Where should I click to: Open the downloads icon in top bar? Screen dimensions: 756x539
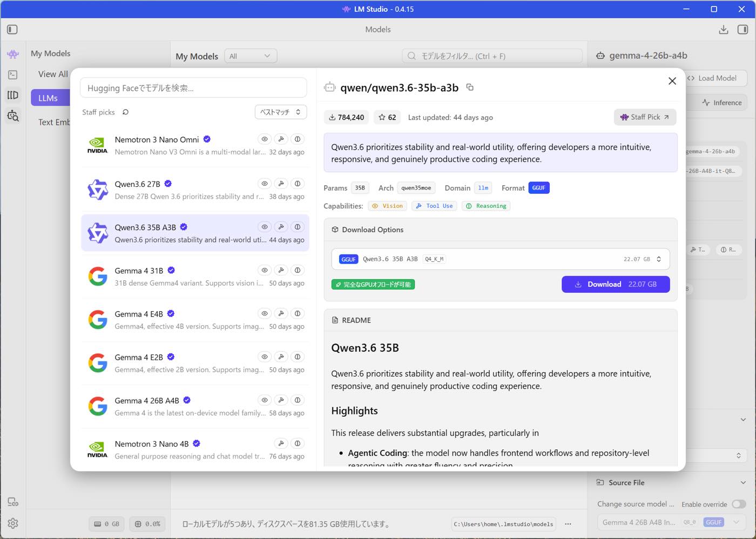724,29
